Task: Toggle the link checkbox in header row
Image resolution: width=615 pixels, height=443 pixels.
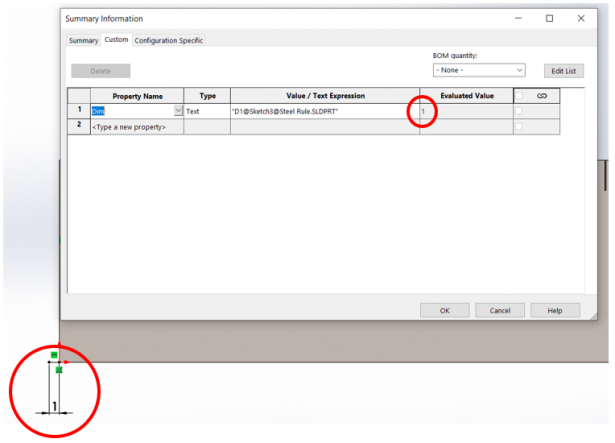Action: coord(519,96)
